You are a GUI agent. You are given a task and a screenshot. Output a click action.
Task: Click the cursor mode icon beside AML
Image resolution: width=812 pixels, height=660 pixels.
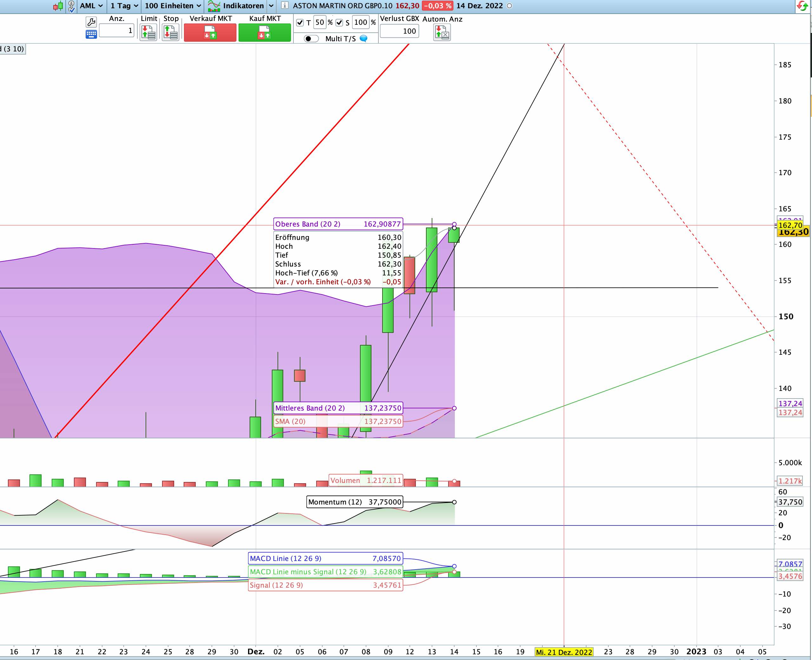[71, 6]
